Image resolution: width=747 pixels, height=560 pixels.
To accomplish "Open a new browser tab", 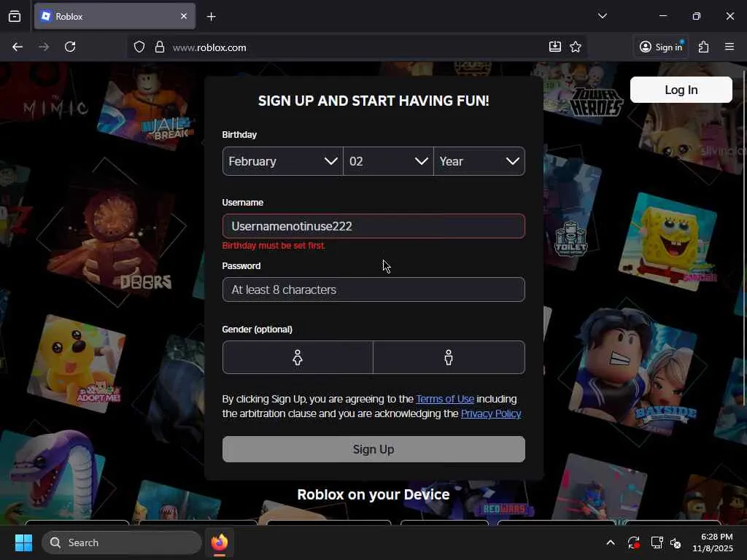I will tap(211, 17).
